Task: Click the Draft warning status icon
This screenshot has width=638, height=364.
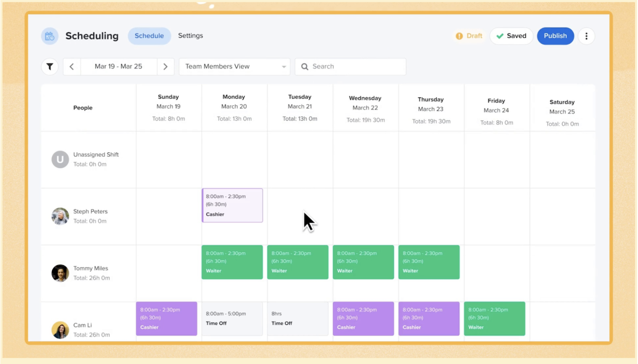Action: pyautogui.click(x=459, y=36)
